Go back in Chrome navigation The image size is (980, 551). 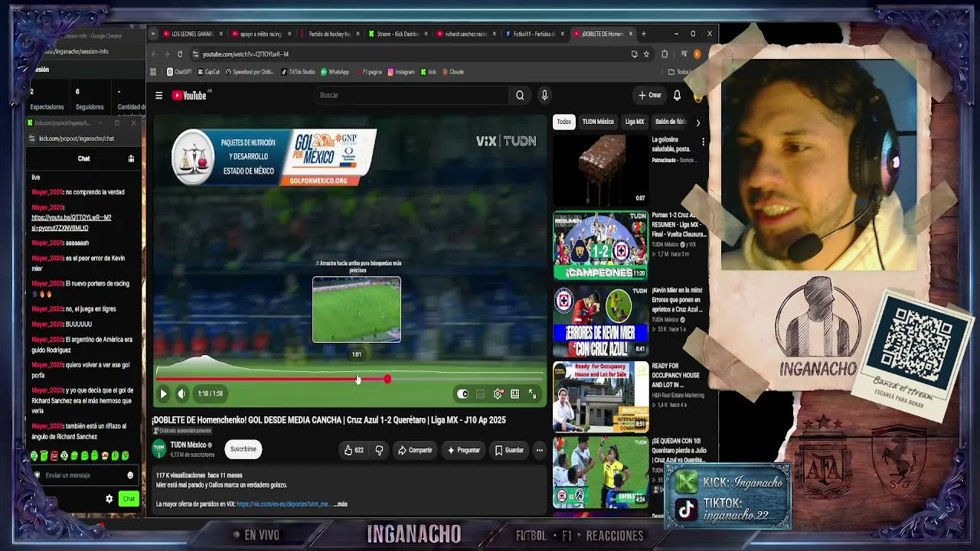pos(154,54)
